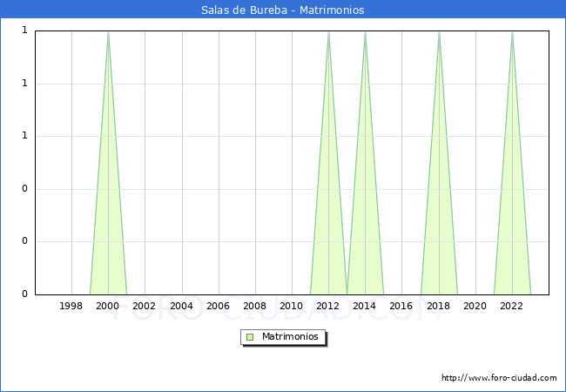566x392 pixels.
Task: Click the peak of the 2012 spike
Action: tap(328, 33)
